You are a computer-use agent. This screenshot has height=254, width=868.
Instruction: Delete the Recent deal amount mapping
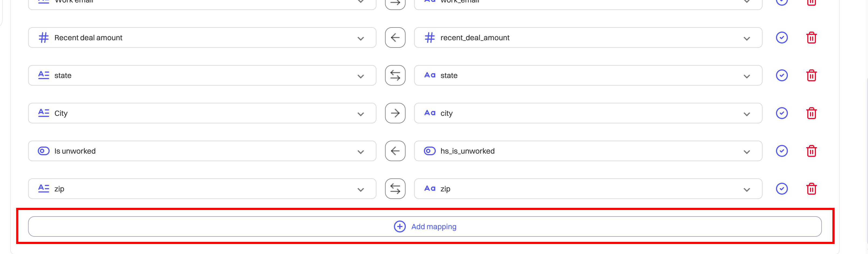pos(811,38)
